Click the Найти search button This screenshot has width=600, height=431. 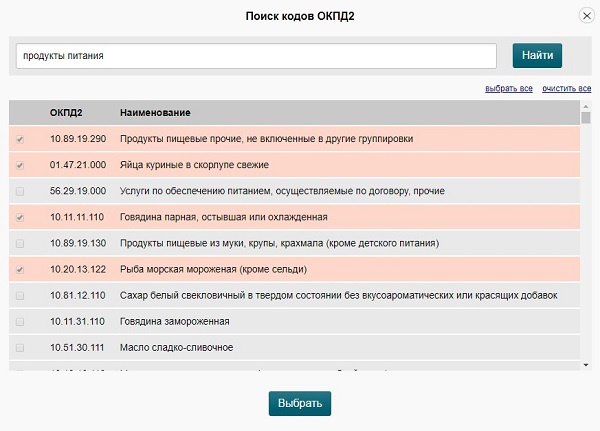click(x=537, y=56)
